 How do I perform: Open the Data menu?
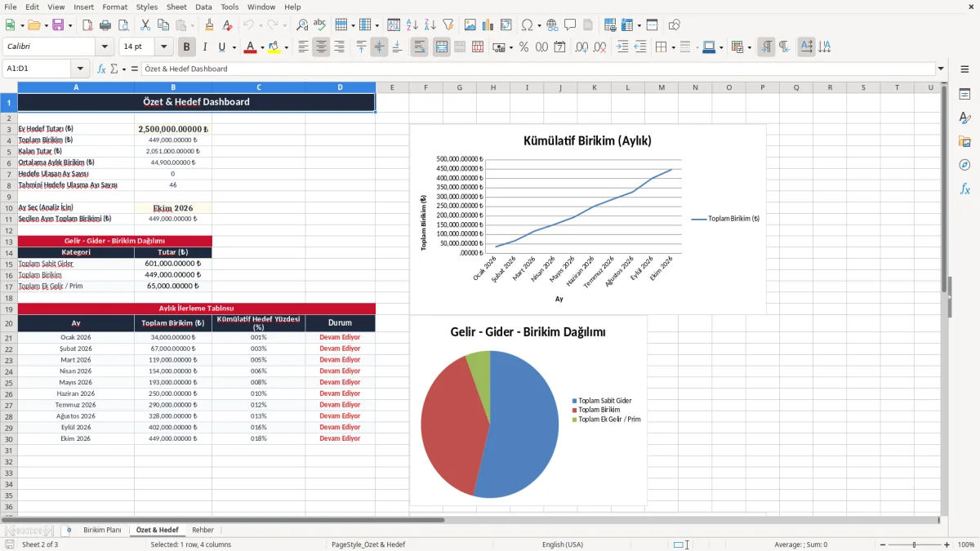tap(203, 7)
